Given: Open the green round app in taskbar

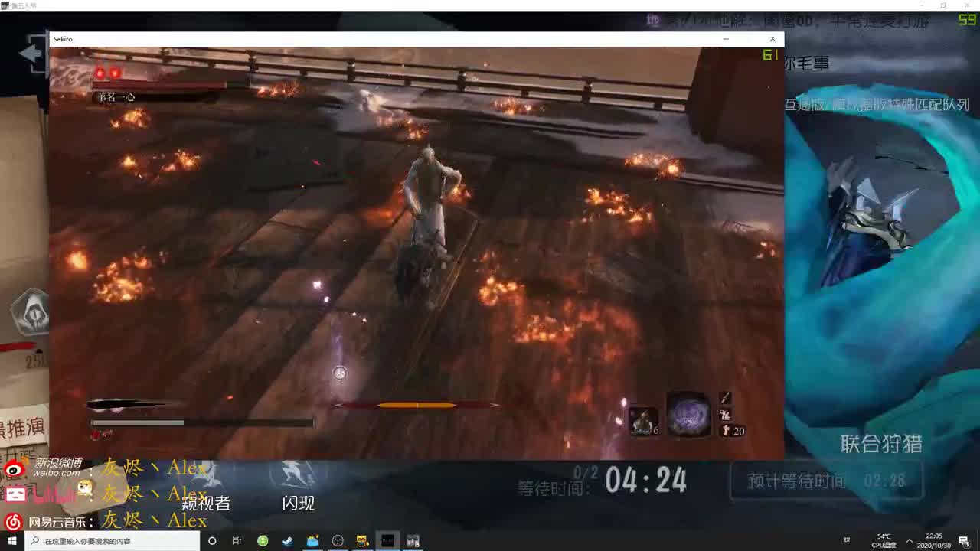Looking at the screenshot, I should coord(263,541).
